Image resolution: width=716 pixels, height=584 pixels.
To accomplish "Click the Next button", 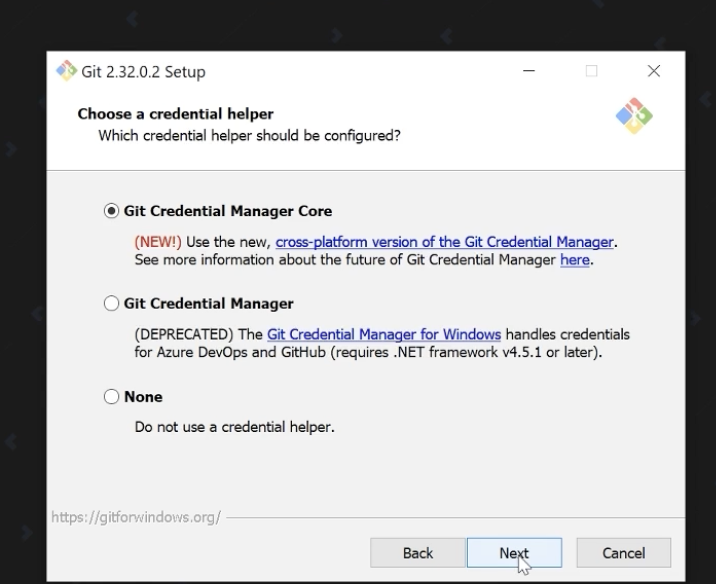I will (x=514, y=553).
